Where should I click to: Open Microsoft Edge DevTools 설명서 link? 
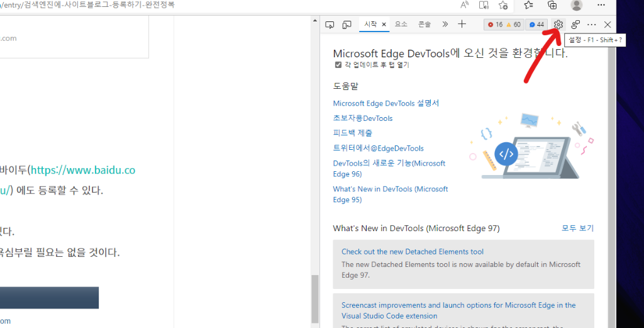(386, 103)
